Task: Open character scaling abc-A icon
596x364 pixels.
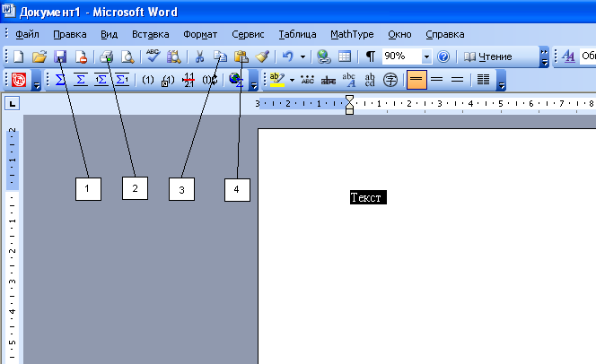Action: 349,80
